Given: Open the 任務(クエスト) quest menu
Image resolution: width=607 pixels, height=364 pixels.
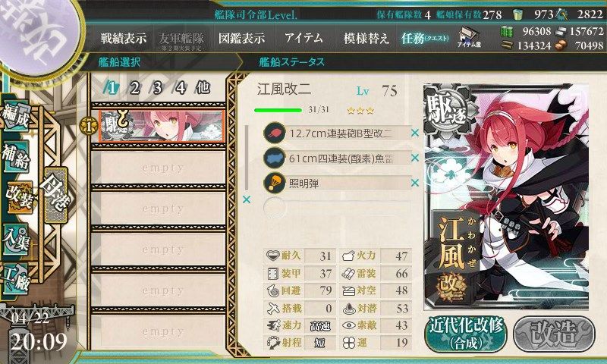Looking at the screenshot, I should point(425,38).
